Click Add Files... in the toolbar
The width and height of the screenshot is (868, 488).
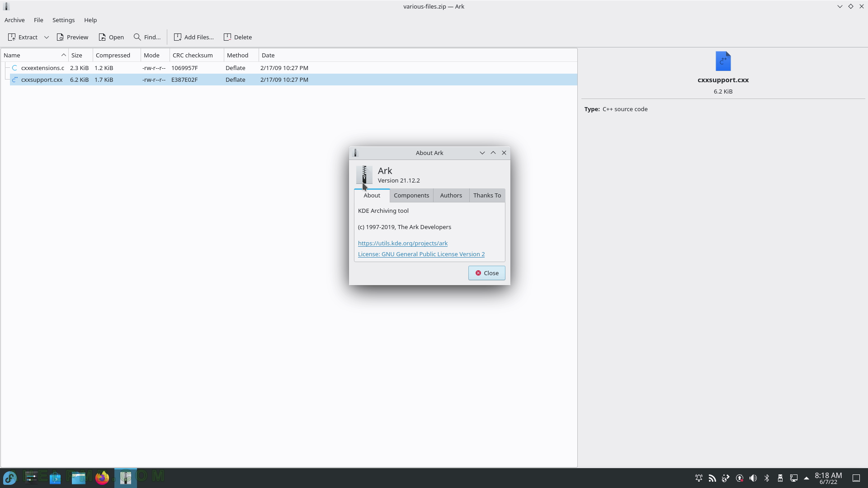tap(193, 37)
